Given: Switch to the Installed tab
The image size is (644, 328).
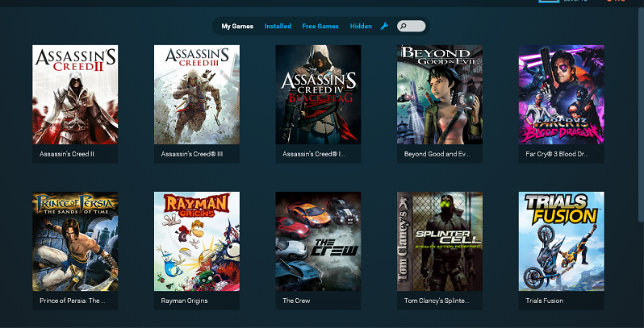Looking at the screenshot, I should tap(278, 27).
